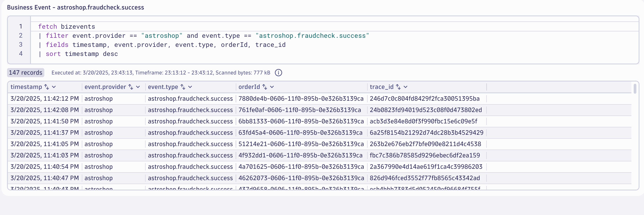644x215 pixels.
Task: Click the results table vertical scrollbar
Action: [x=635, y=89]
